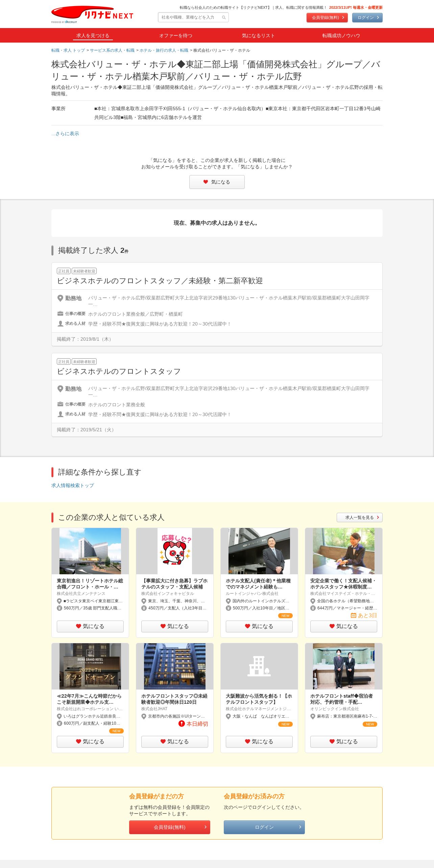Click the 共立メンテナンス resort hotel thumbnail

(90, 551)
